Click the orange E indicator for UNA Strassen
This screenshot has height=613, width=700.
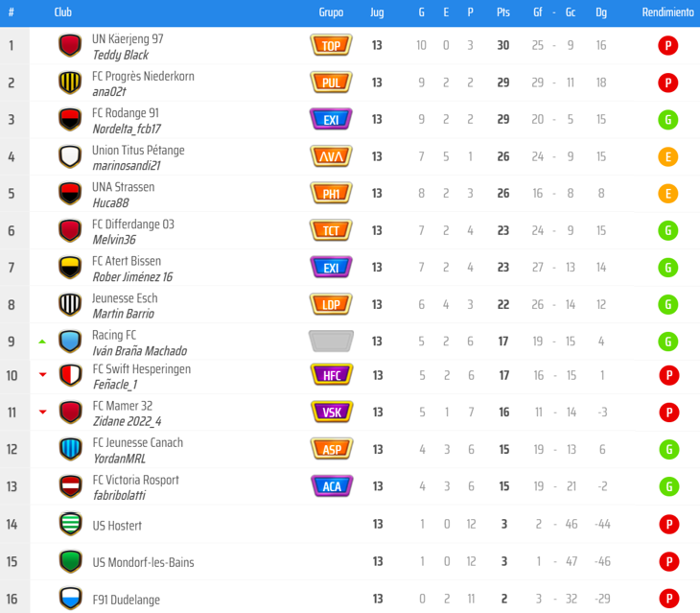668,193
